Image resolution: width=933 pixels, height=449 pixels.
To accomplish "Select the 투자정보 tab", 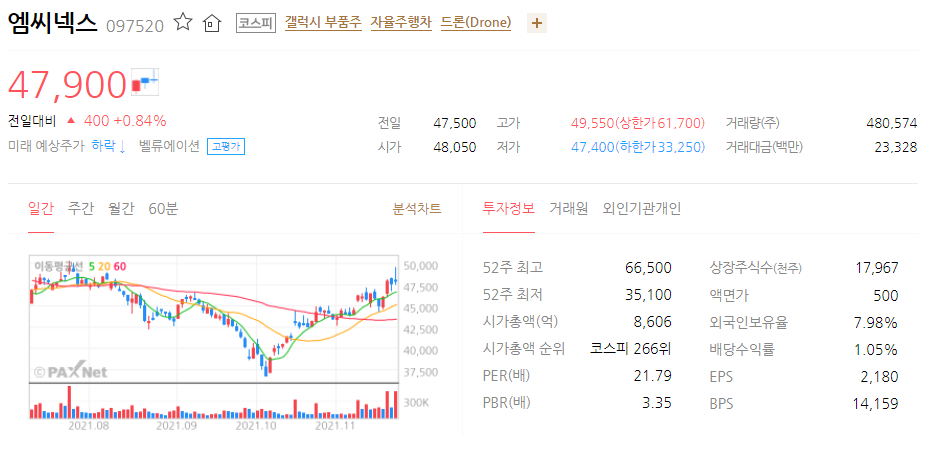I will pos(509,209).
